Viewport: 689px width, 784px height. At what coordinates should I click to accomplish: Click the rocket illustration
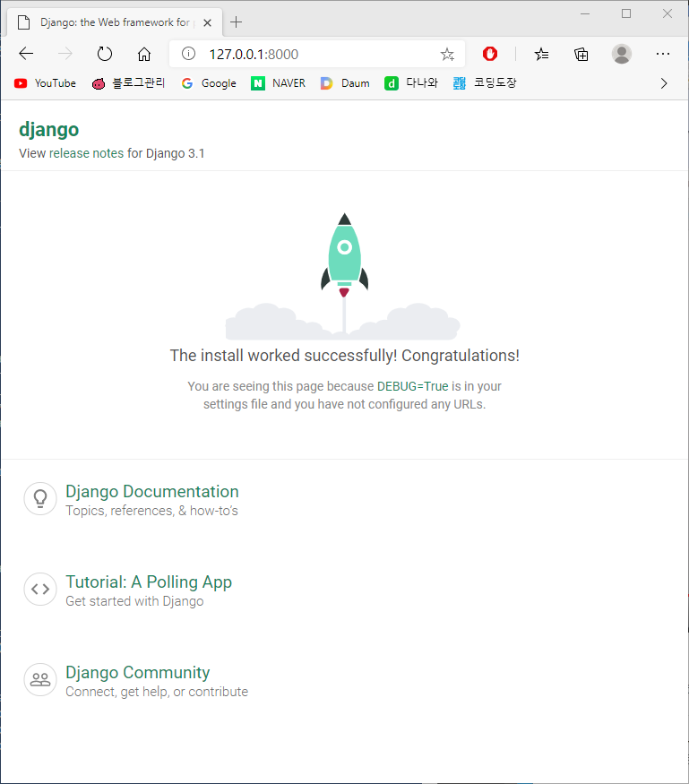[x=344, y=276]
